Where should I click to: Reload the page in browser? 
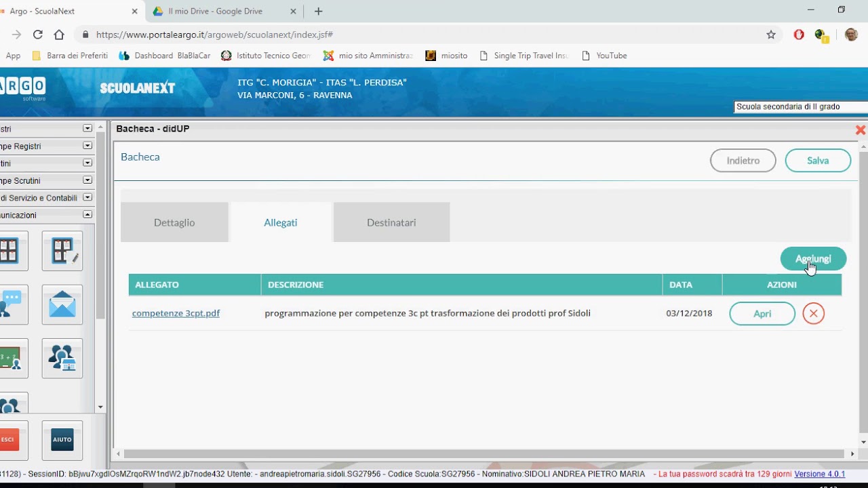click(x=38, y=35)
